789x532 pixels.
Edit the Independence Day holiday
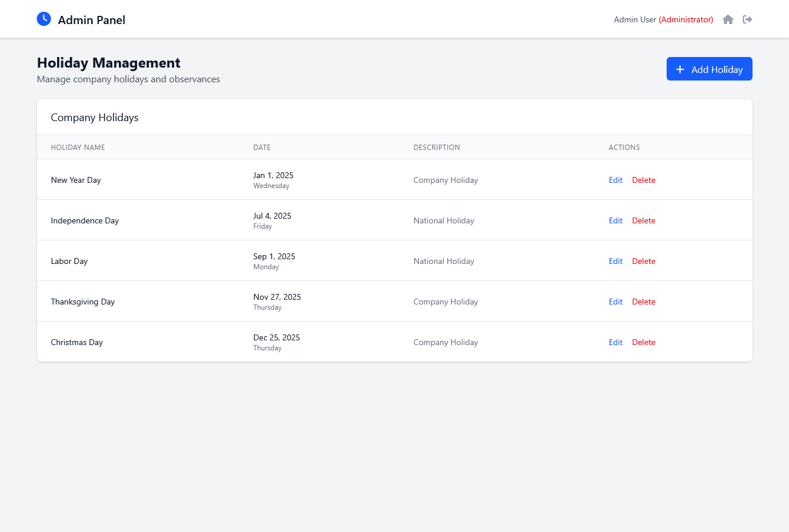click(x=615, y=220)
